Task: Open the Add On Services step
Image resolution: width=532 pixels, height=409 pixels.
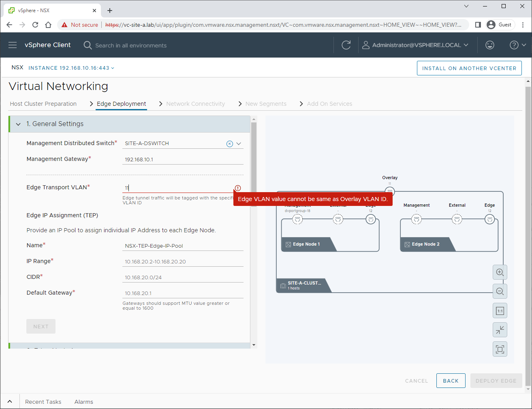Action: tap(329, 104)
